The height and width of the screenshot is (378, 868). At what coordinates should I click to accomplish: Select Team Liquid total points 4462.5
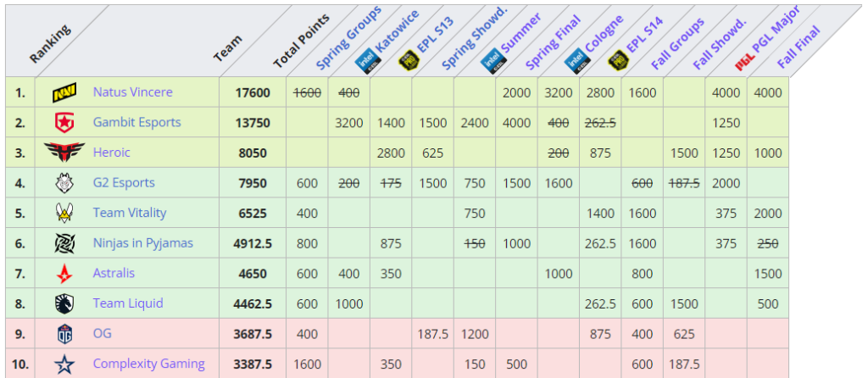point(253,303)
